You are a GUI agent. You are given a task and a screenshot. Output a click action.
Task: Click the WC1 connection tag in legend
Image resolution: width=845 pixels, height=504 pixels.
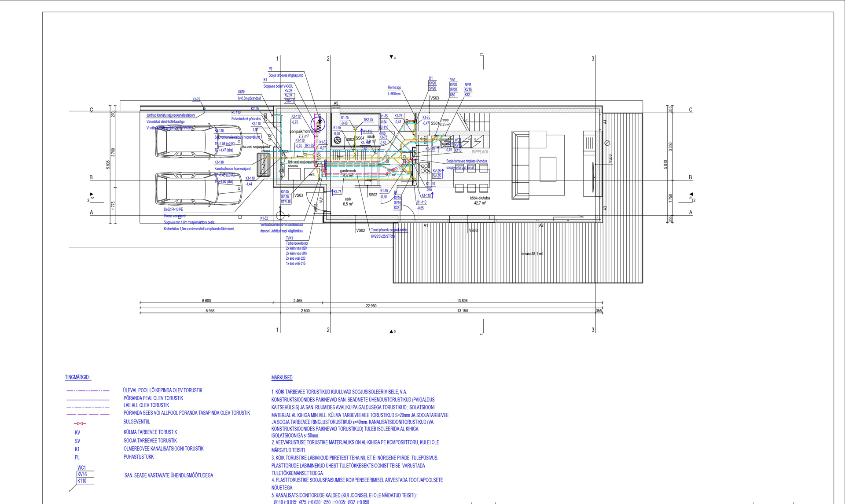[82, 467]
